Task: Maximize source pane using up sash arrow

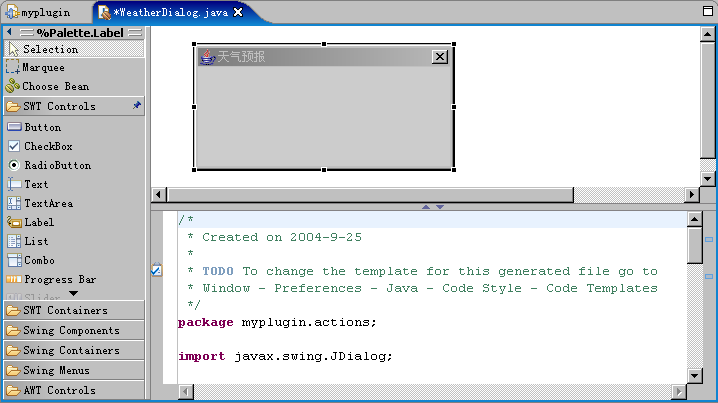Action: click(426, 207)
